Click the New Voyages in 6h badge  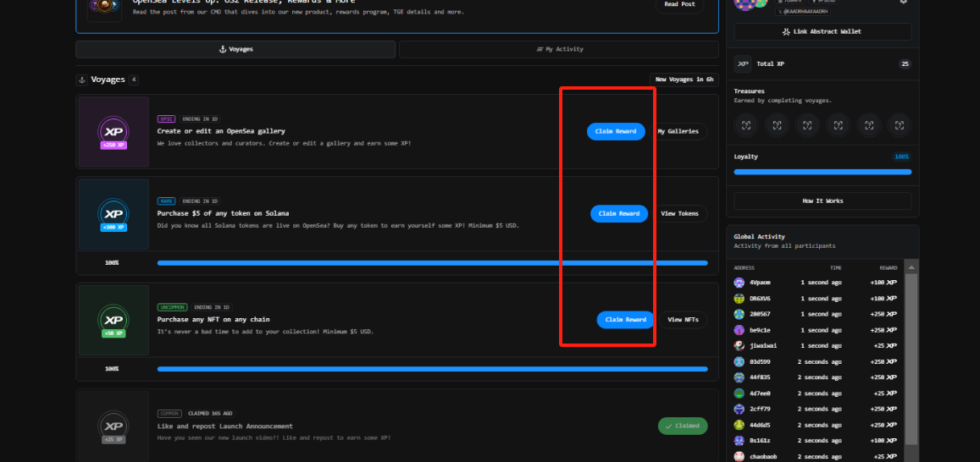pyautogui.click(x=684, y=80)
